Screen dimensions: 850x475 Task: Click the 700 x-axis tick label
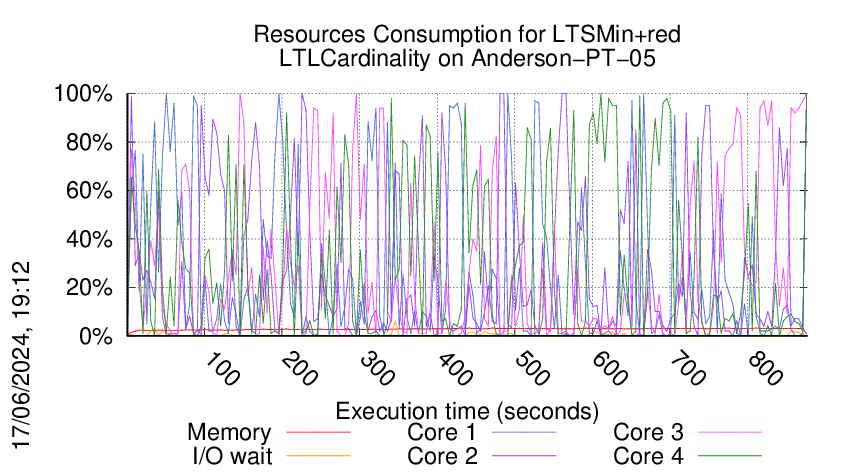688,370
